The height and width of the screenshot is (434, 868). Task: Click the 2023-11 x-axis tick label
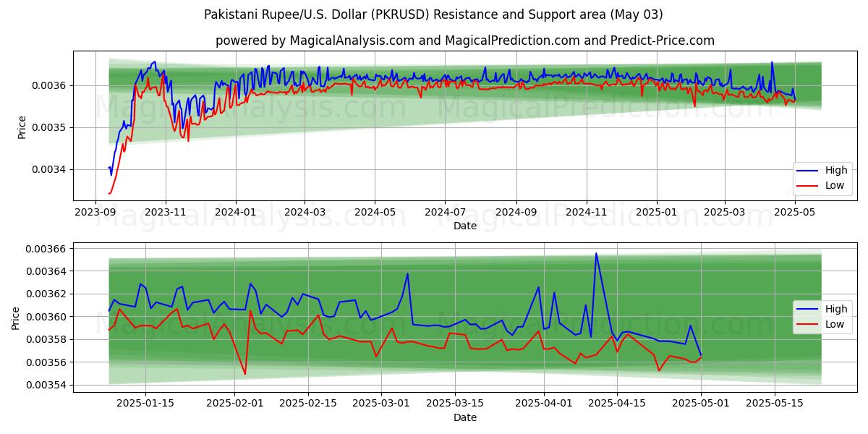pos(166,211)
